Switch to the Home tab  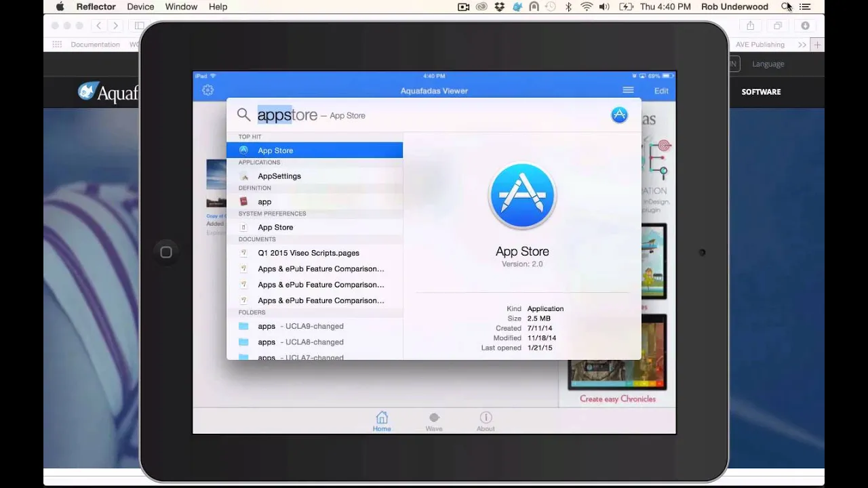(x=382, y=421)
